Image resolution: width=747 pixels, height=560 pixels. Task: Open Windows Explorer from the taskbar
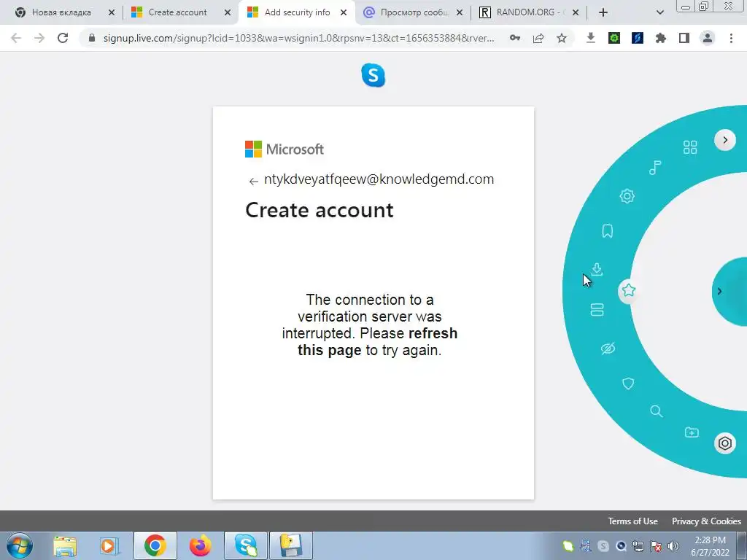point(65,545)
